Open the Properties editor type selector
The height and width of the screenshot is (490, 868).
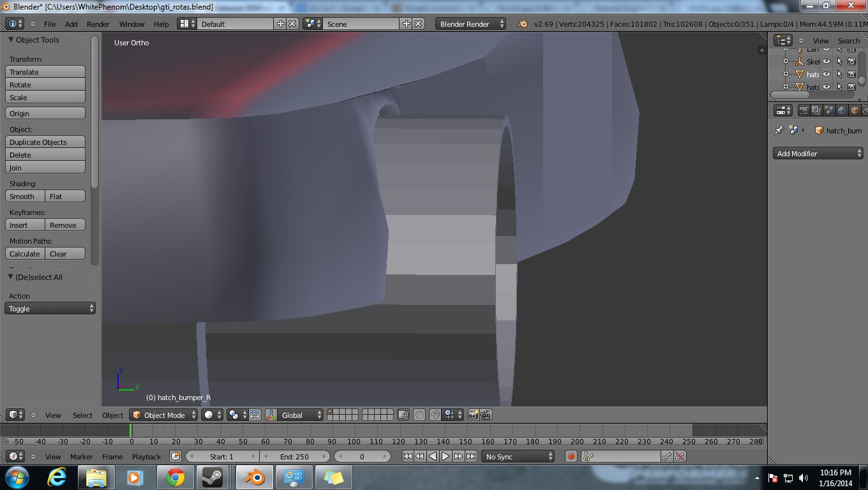coord(783,110)
